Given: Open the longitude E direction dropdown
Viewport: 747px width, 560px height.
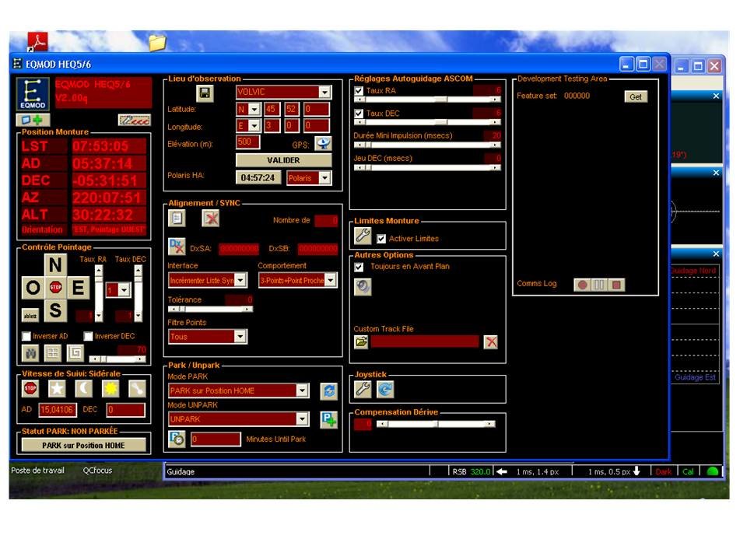Looking at the screenshot, I should coord(254,126).
